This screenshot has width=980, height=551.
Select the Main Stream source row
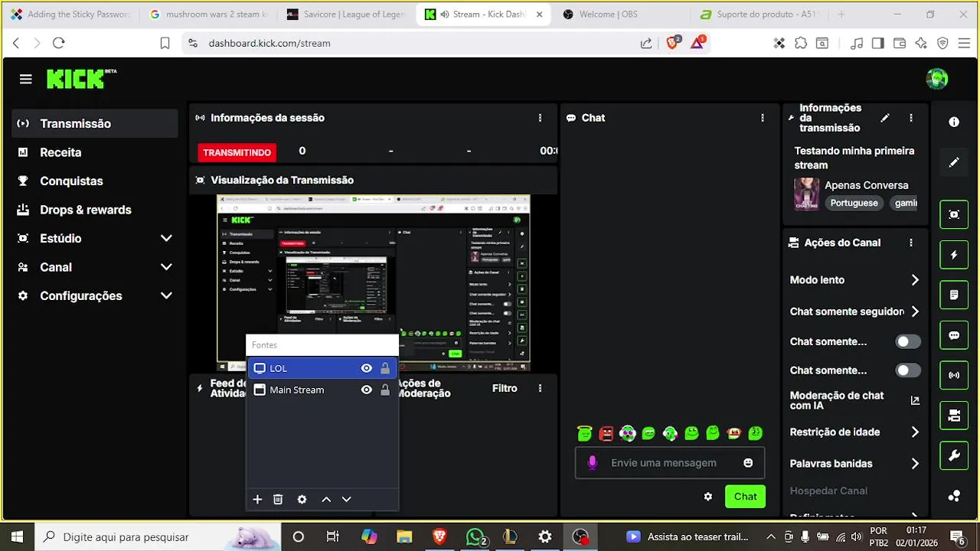click(x=322, y=390)
